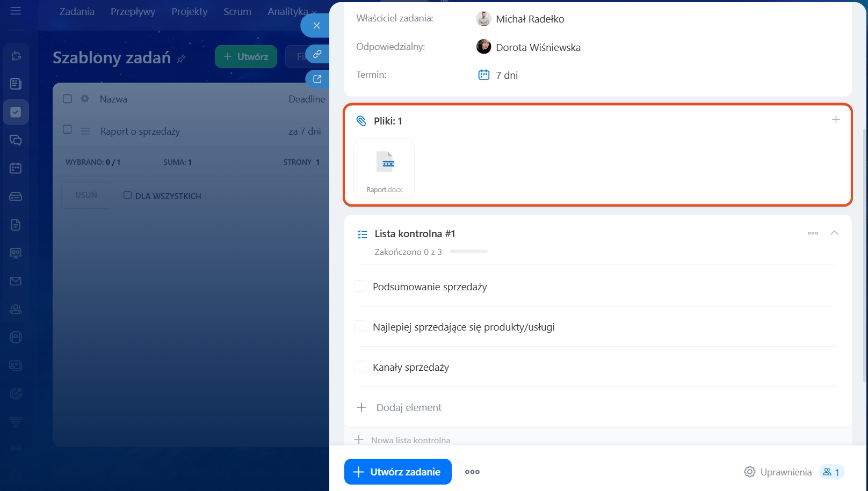Click the Utwórz zadanie button

pos(397,472)
